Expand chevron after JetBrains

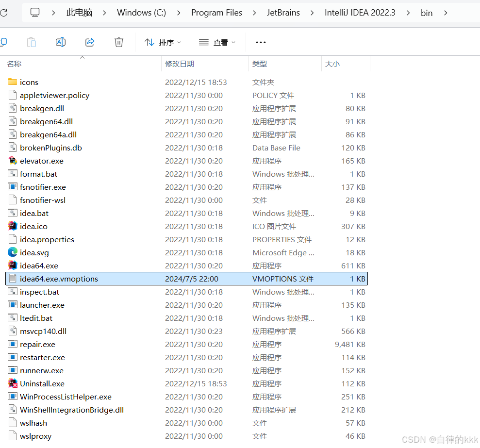pyautogui.click(x=312, y=13)
